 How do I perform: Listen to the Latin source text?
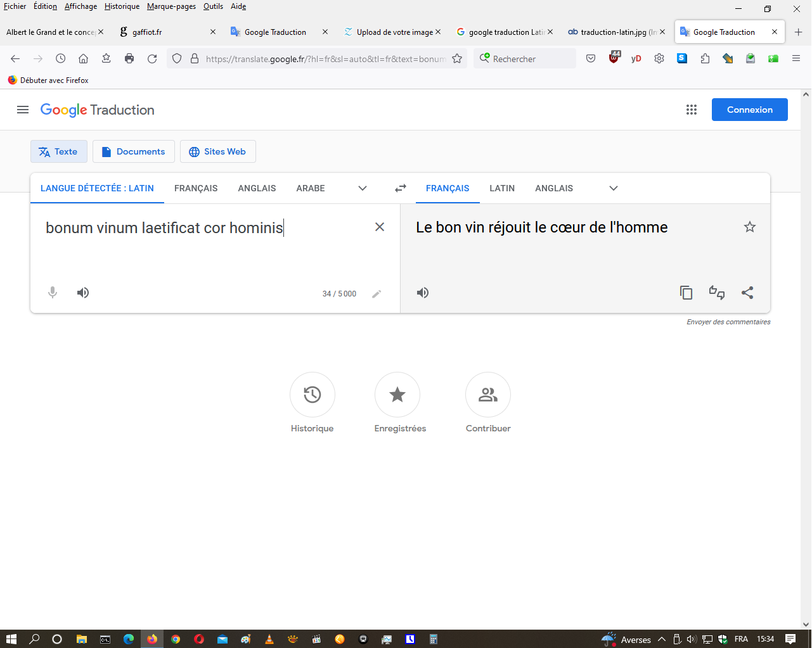83,293
